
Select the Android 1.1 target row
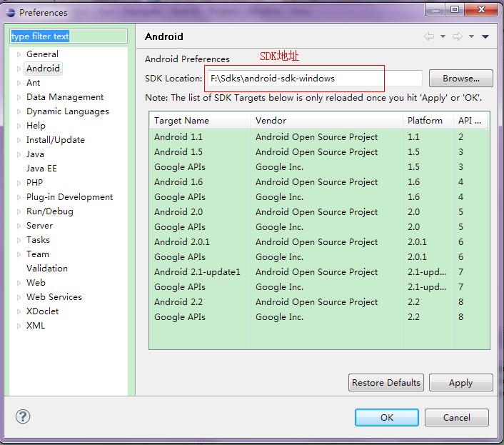319,137
